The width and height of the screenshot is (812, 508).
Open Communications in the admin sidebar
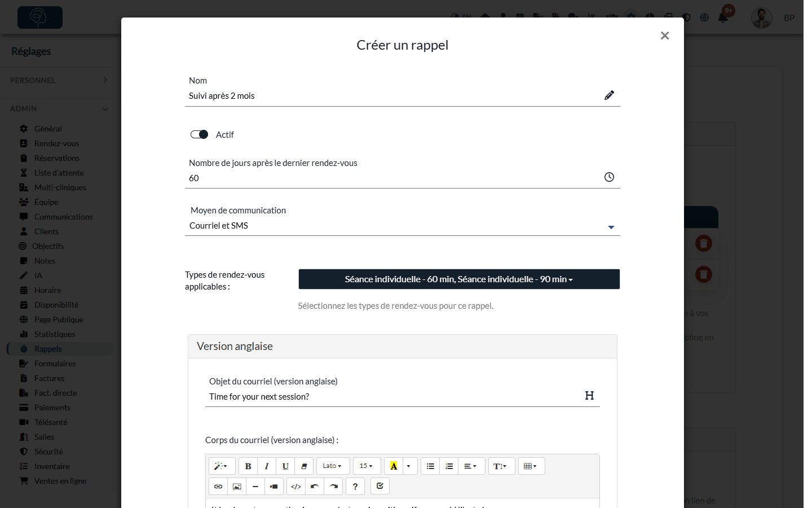click(64, 217)
